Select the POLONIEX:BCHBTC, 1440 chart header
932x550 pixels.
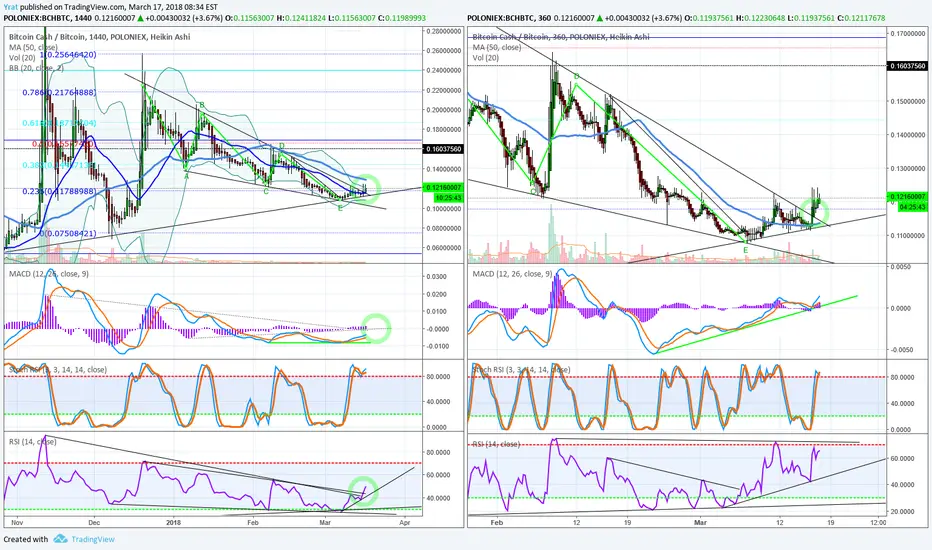coord(215,18)
